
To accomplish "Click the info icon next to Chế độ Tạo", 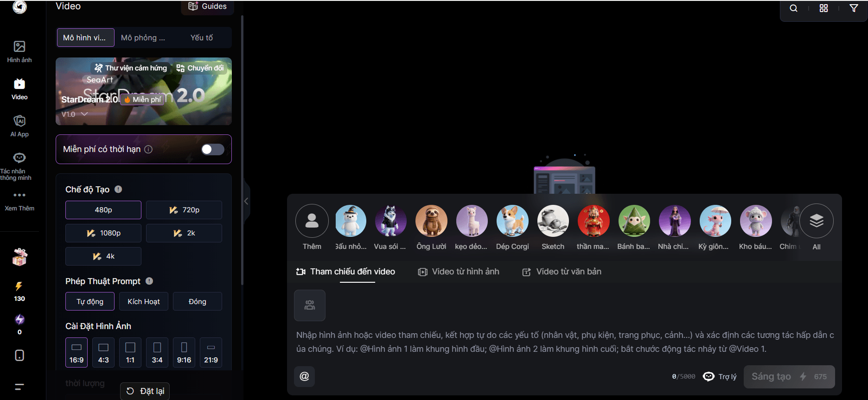I will coord(118,189).
